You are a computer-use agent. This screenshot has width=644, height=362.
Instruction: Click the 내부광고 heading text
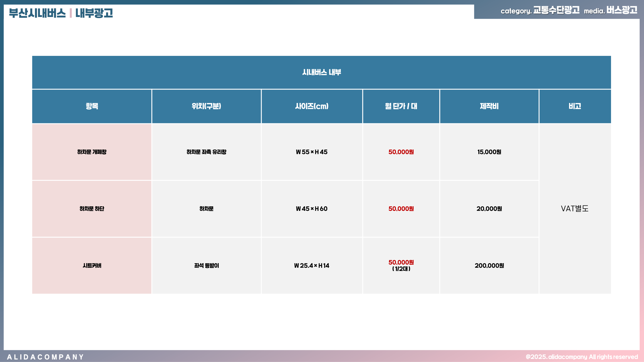point(94,13)
